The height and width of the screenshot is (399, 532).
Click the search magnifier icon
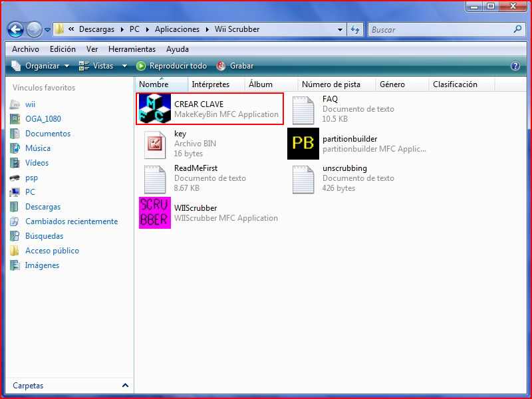point(518,29)
